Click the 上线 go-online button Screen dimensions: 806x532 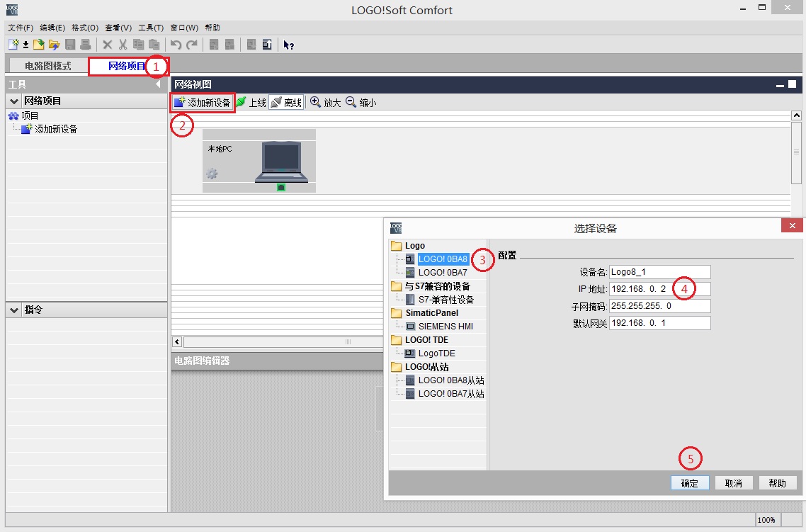(x=251, y=102)
